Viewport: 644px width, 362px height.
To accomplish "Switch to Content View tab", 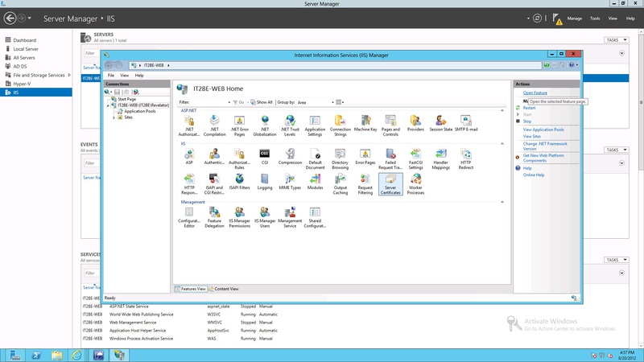I will (x=224, y=289).
